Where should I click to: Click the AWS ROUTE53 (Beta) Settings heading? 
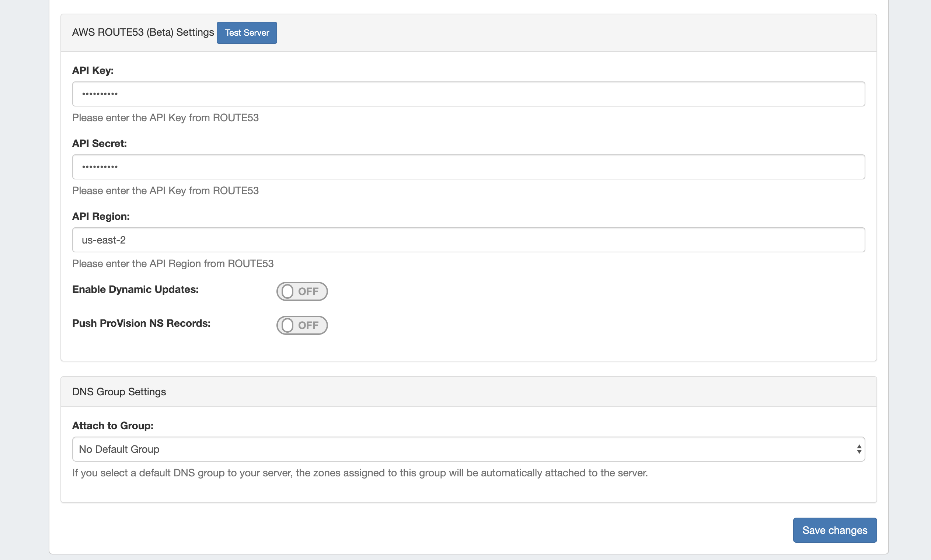pos(143,32)
